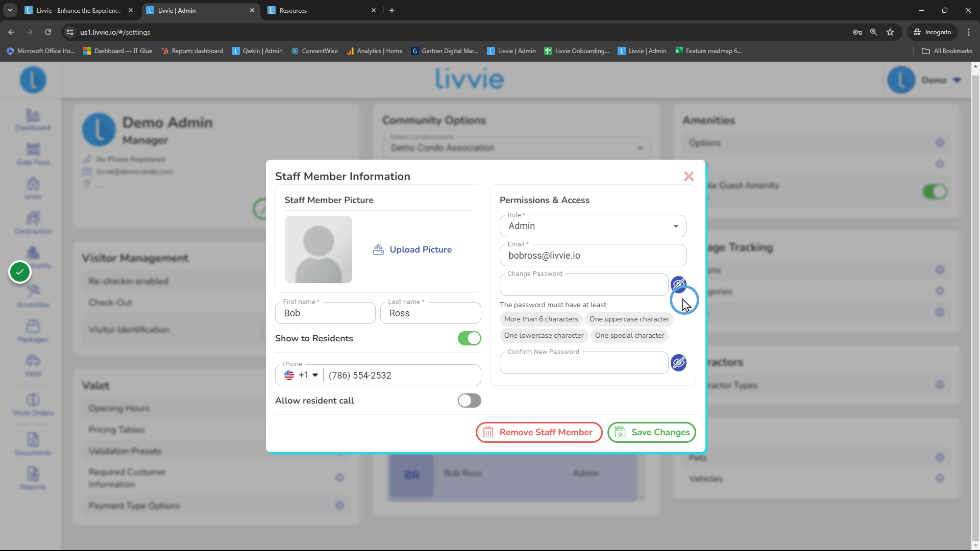
Task: Open Packages in the sidebar
Action: tap(33, 331)
